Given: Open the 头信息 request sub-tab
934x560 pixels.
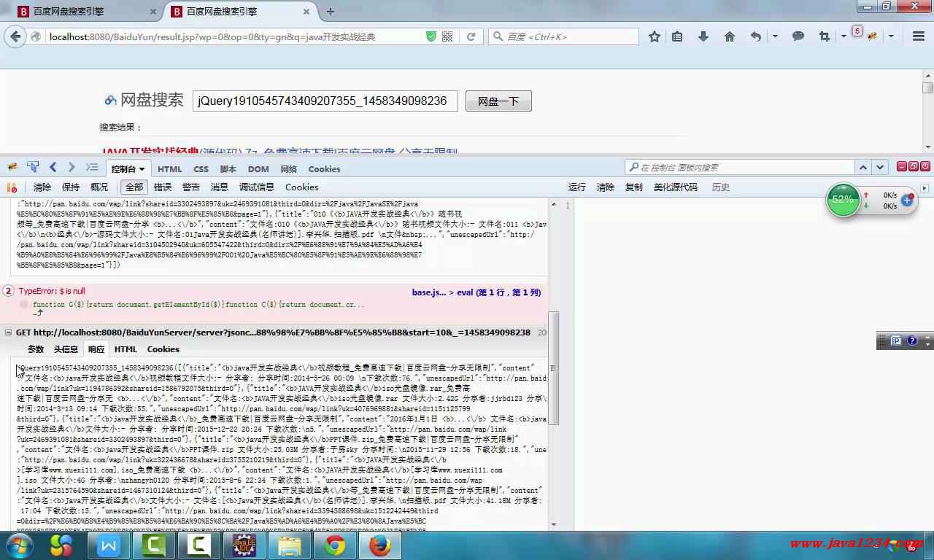Looking at the screenshot, I should point(66,349).
